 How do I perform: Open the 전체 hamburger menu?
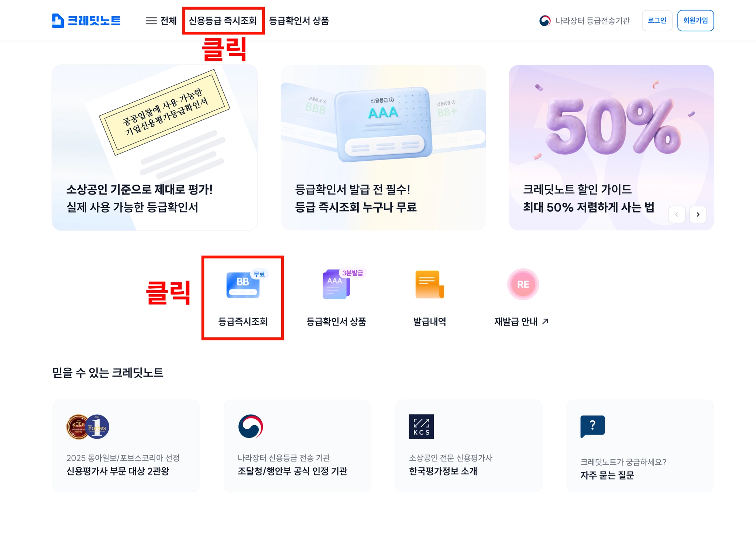pyautogui.click(x=161, y=21)
